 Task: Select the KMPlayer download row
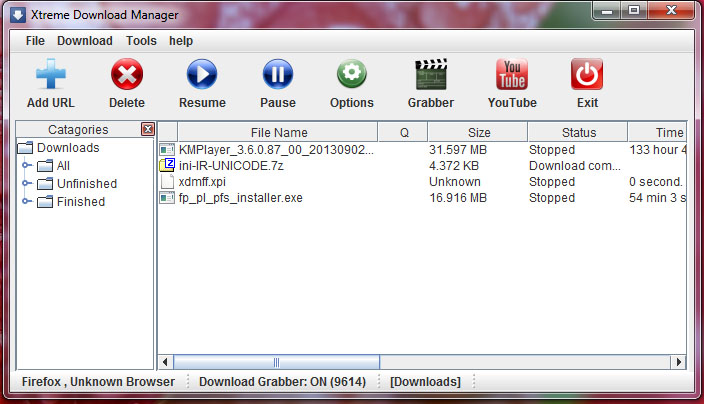[x=275, y=150]
